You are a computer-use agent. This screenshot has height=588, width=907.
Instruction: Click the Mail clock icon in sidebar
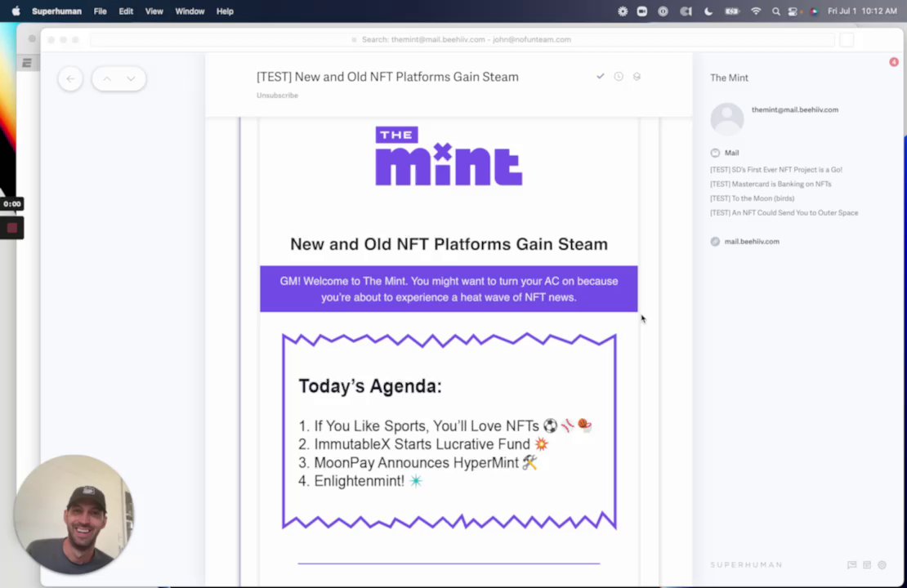(715, 153)
